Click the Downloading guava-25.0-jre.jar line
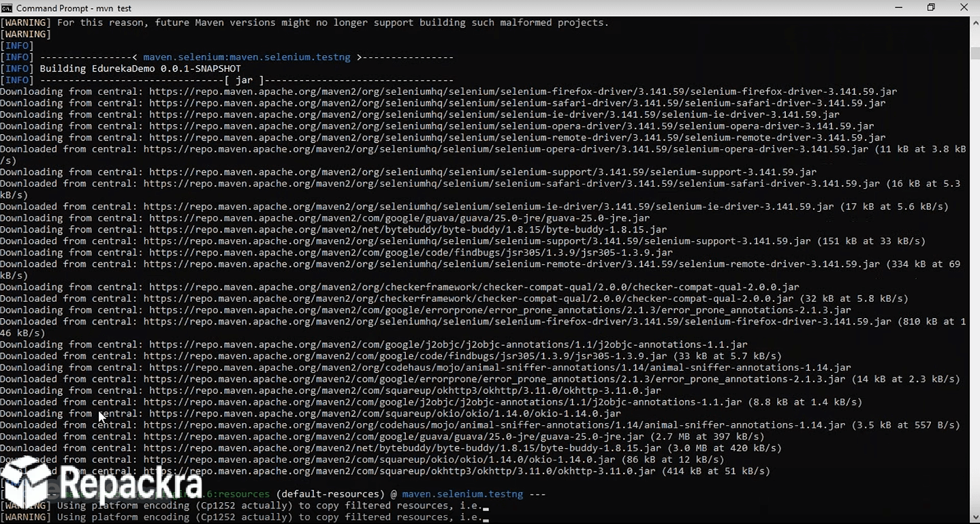The height and width of the screenshot is (524, 980). pyautogui.click(x=325, y=218)
